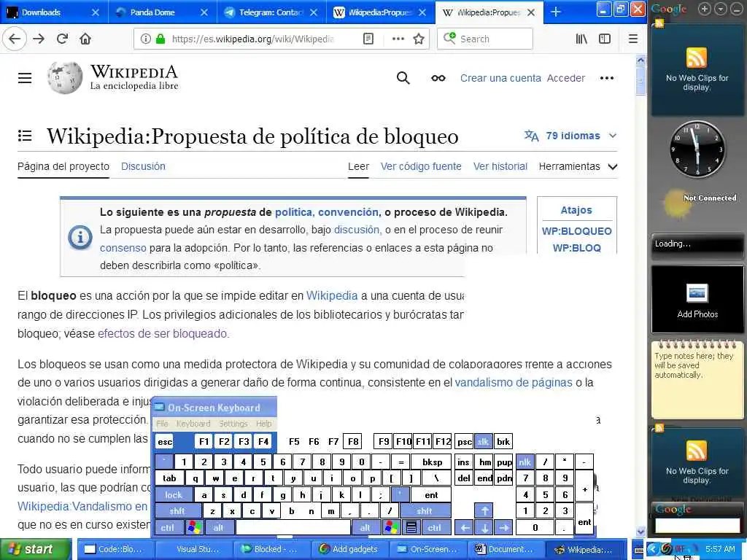The image size is (747, 560).
Task: Toggle the table of contents icon
Action: coord(25,136)
